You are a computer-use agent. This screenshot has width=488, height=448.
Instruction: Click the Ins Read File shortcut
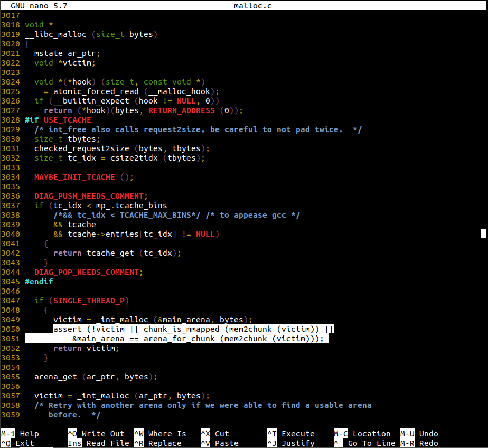click(98, 443)
